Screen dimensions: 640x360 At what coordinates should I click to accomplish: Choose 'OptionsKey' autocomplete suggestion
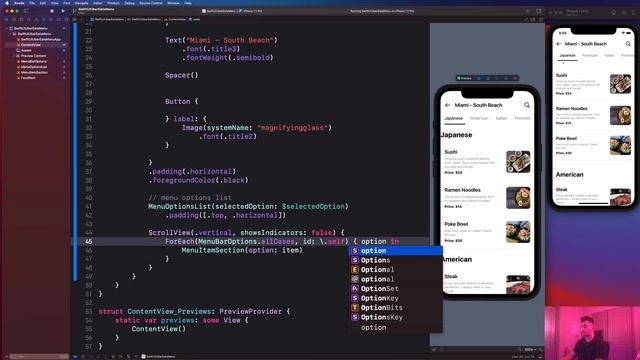pos(396,317)
